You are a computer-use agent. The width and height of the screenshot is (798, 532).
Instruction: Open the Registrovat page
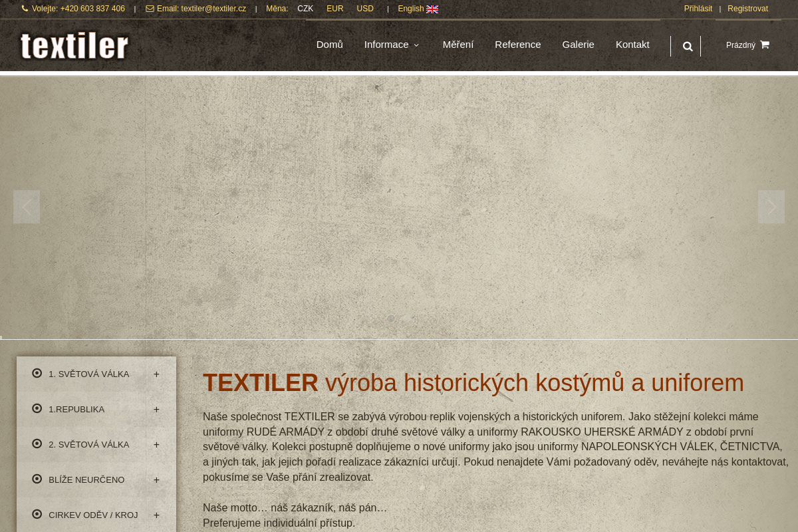pos(747,9)
